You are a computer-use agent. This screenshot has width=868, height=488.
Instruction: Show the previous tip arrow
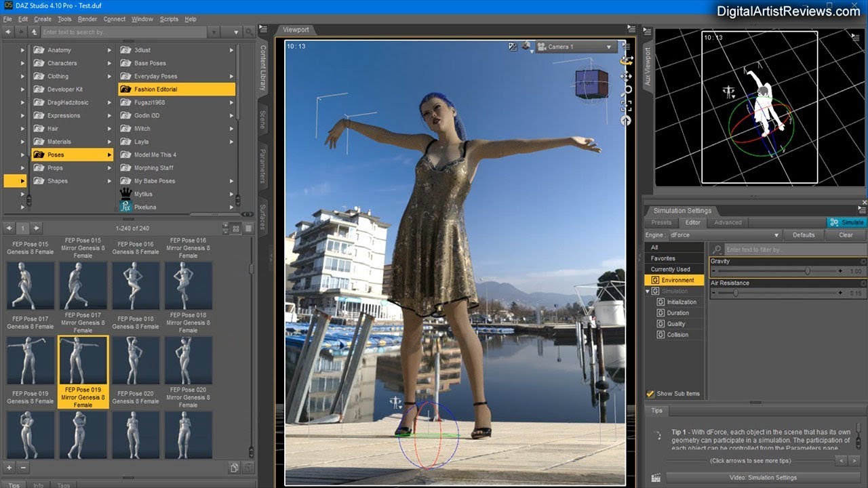841,461
